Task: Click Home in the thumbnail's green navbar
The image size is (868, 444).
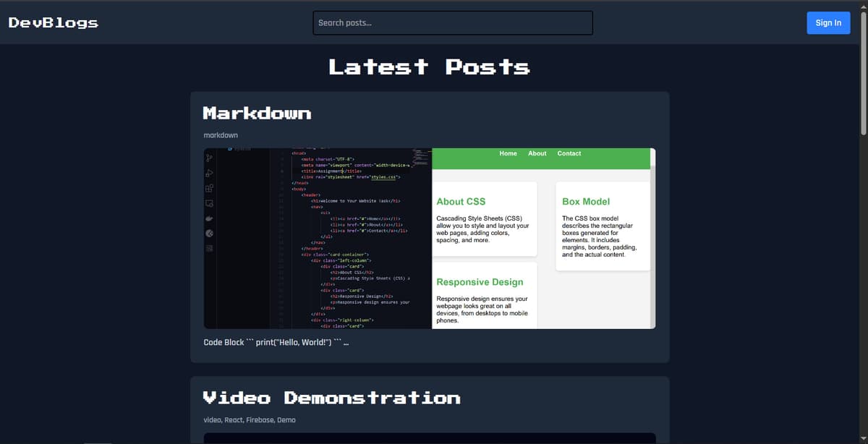Action: [509, 153]
